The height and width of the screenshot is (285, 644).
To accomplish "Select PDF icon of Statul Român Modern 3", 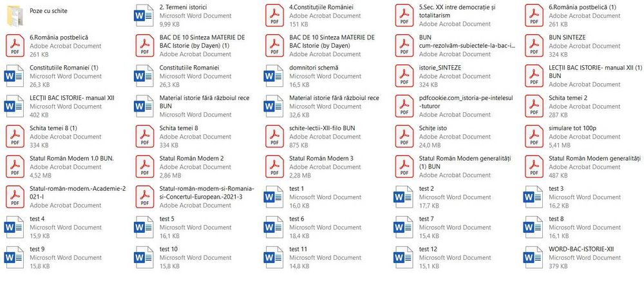I will coord(274,166).
